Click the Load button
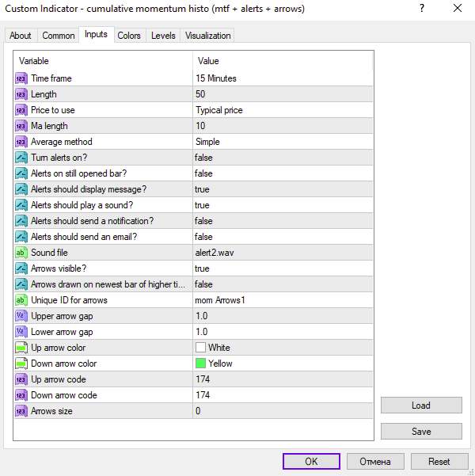The width and height of the screenshot is (475, 476). point(420,406)
